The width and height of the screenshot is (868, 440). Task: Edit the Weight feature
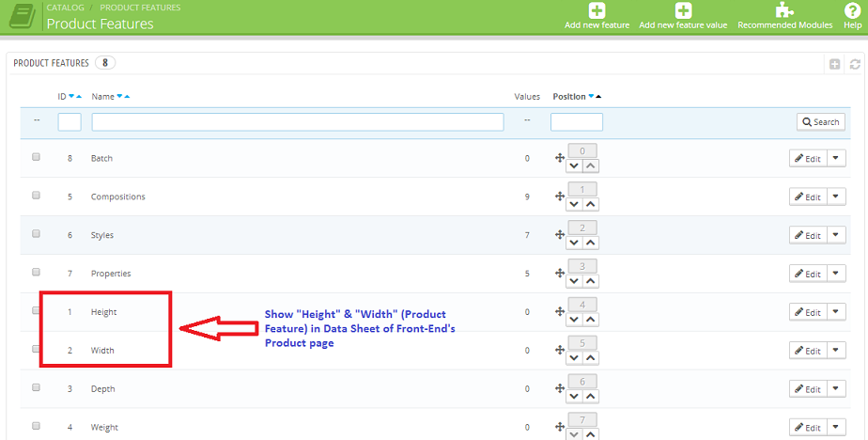click(808, 427)
